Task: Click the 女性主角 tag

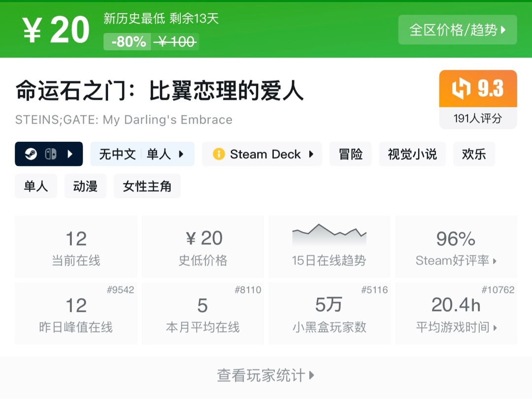Action: pyautogui.click(x=147, y=186)
